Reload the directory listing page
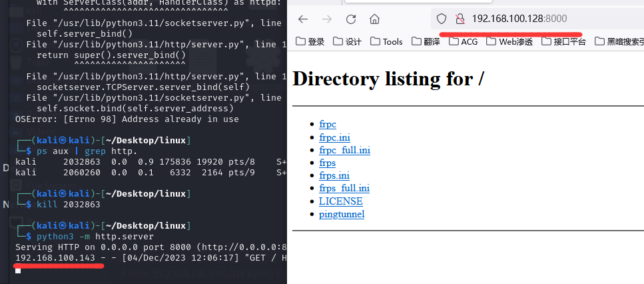The height and width of the screenshot is (284, 644). click(x=351, y=19)
